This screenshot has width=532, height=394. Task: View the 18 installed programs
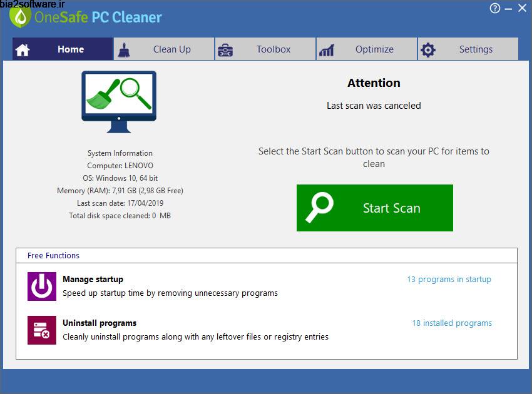(452, 323)
